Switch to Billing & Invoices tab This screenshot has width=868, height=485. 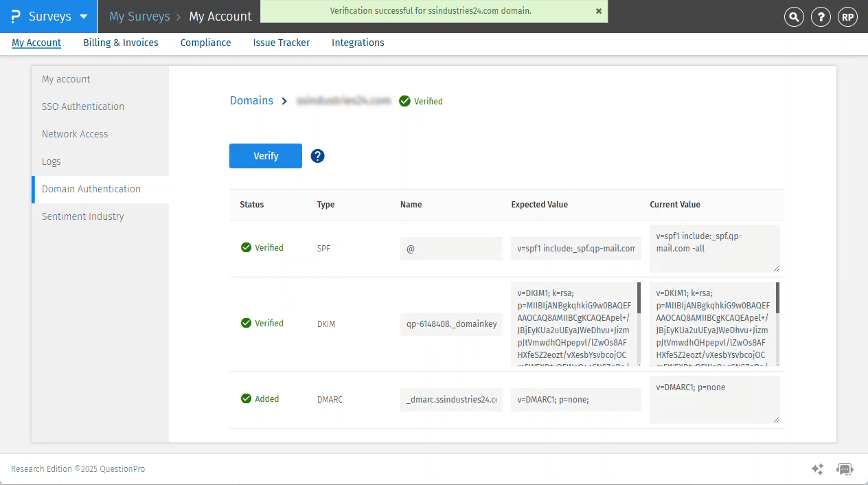coord(121,43)
